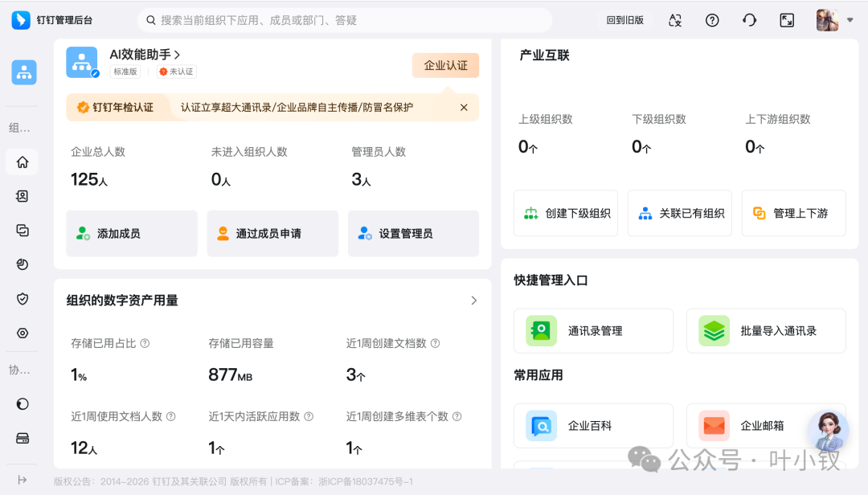Image resolution: width=868 pixels, height=495 pixels.
Task: Launch the 企业百科 app card
Action: pos(593,426)
